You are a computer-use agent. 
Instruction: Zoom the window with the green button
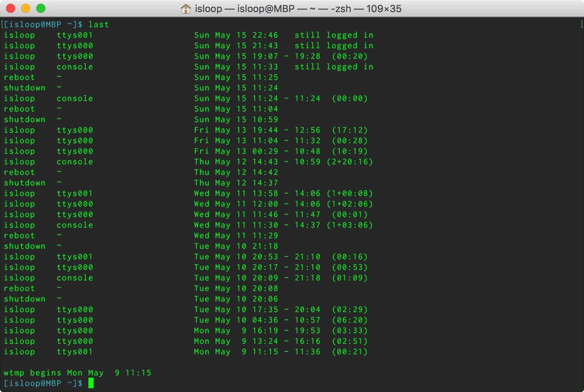(x=41, y=8)
